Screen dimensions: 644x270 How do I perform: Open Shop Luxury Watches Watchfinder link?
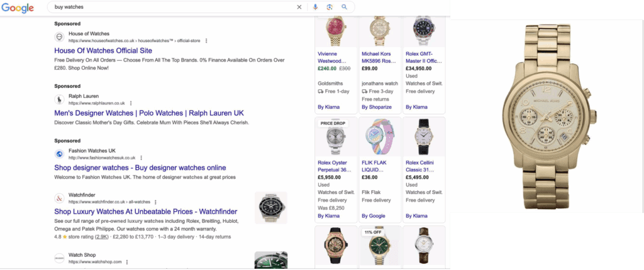click(146, 212)
